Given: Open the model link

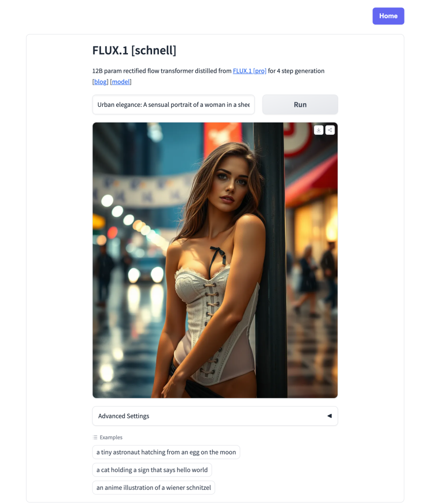Looking at the screenshot, I should click(121, 82).
